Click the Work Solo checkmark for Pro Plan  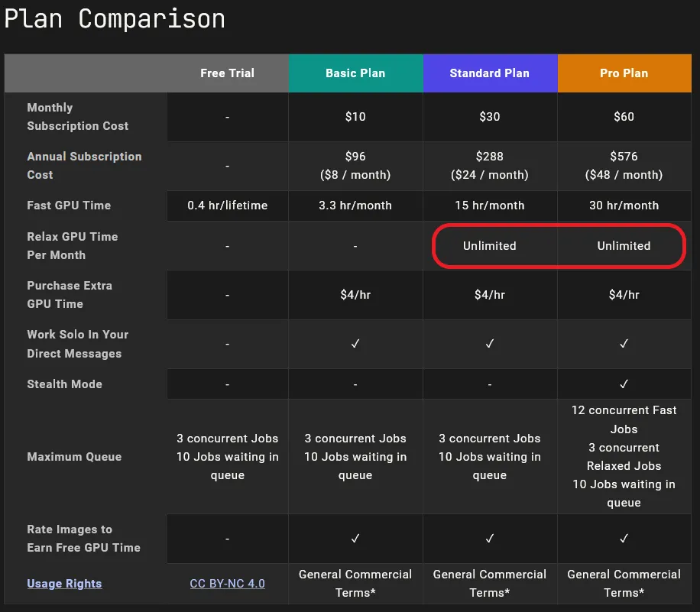coord(624,344)
